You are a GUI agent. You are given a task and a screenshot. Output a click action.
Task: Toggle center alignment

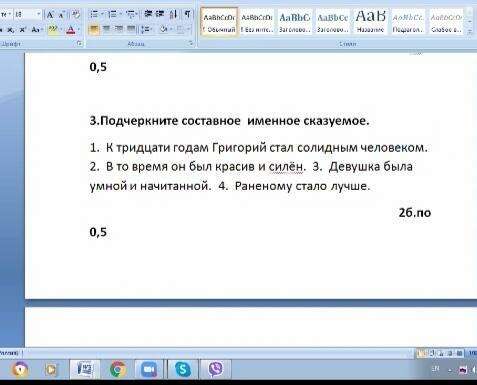point(106,30)
